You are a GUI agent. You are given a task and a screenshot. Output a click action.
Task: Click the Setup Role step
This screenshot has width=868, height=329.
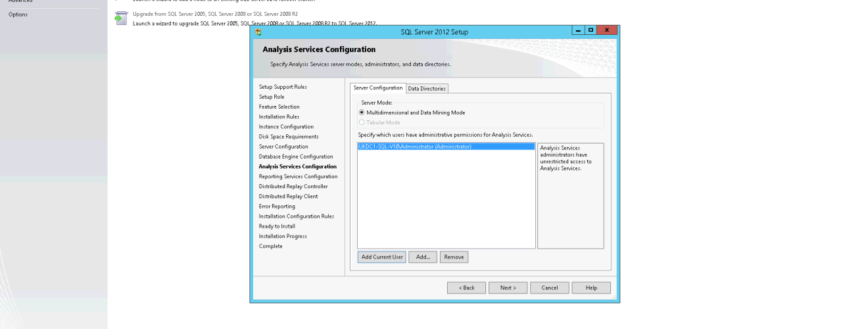coord(272,97)
